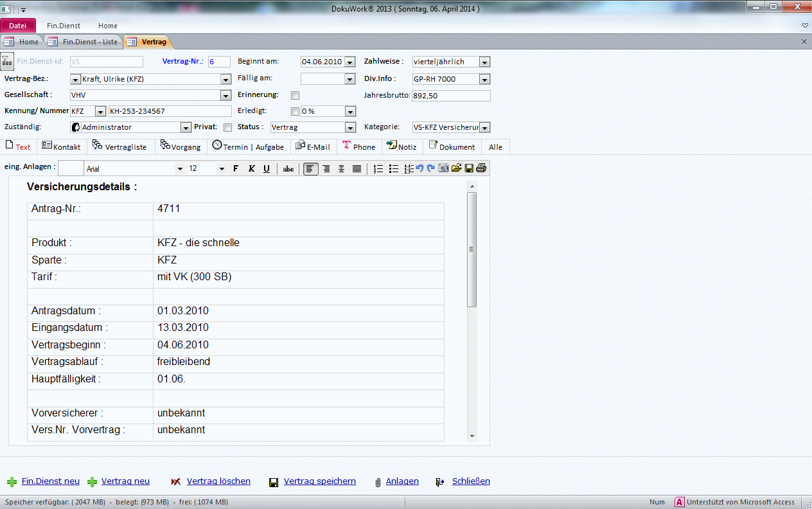Viewport: 812px width, 509px height.
Task: Click the Vertrag speichern link
Action: (319, 481)
